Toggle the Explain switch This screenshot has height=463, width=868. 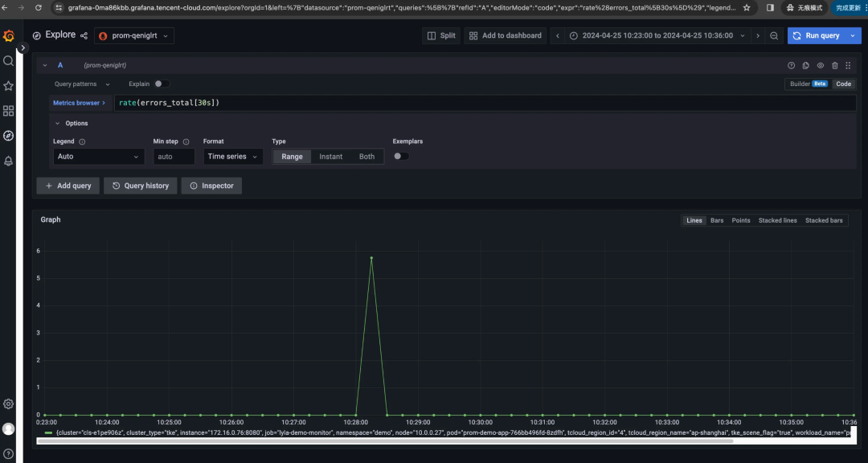click(x=162, y=84)
